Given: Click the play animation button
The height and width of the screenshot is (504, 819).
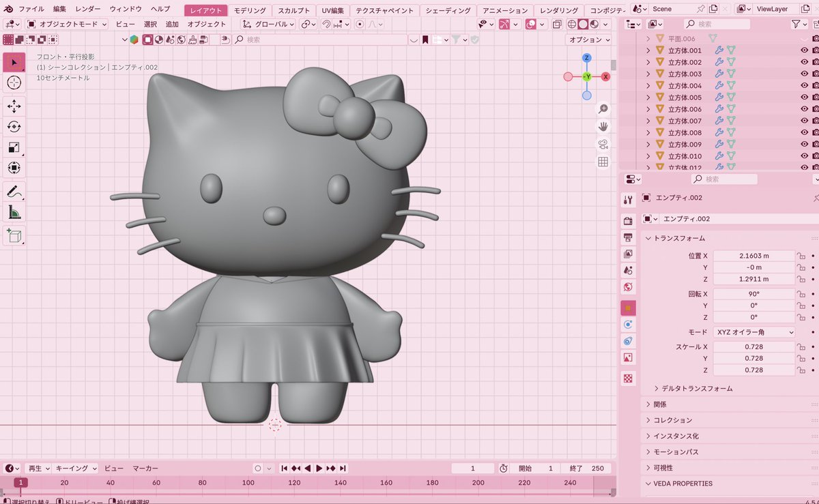Looking at the screenshot, I should point(319,469).
